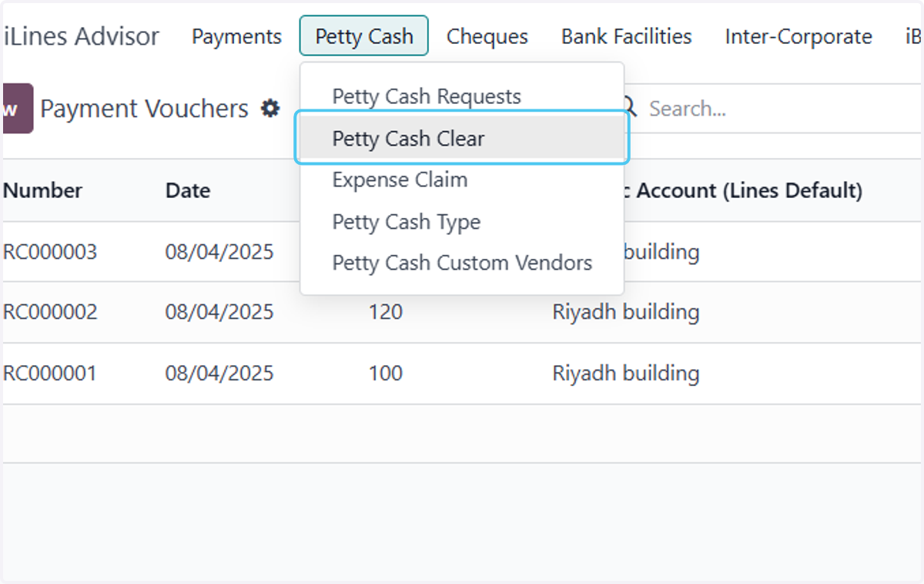The image size is (924, 584).
Task: Click the search magnifier icon
Action: pos(629,109)
